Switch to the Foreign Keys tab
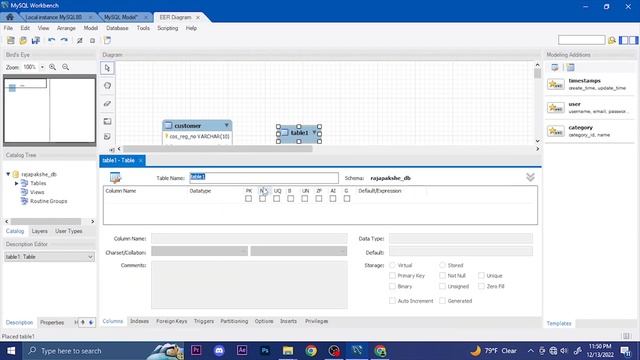 click(171, 322)
